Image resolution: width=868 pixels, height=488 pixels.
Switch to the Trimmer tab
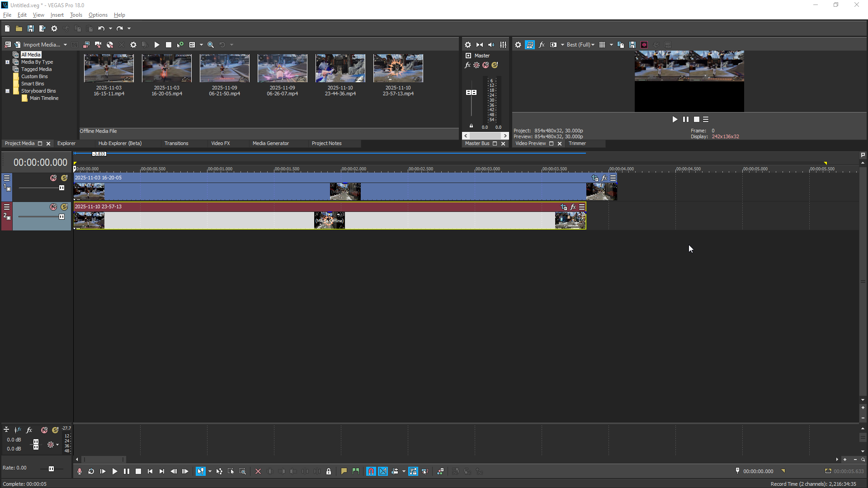(577, 143)
